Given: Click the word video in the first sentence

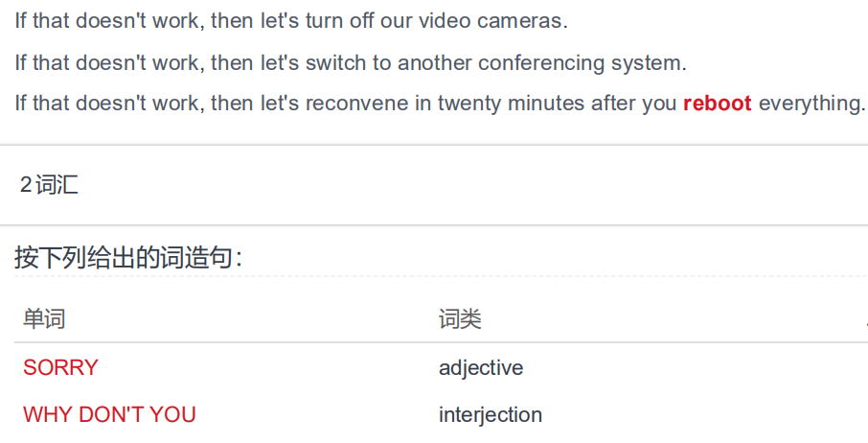Looking at the screenshot, I should 445,21.
